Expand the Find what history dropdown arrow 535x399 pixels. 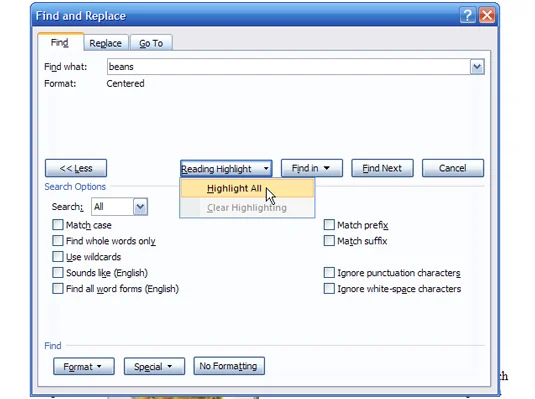point(477,67)
